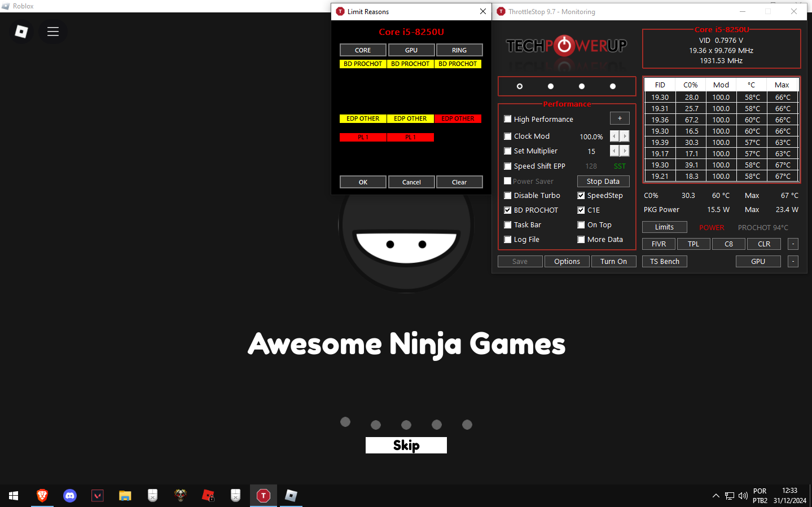Uncheck the C1E checkbox

click(x=581, y=210)
